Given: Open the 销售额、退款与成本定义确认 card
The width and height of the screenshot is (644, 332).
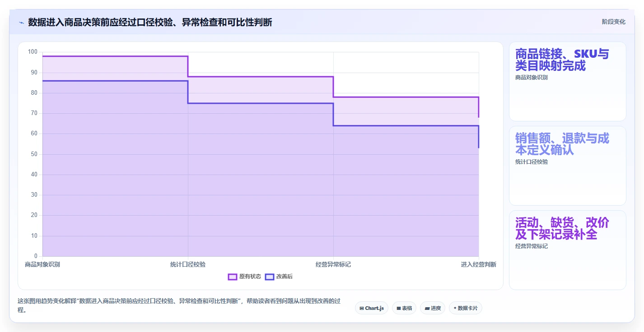Looking at the screenshot, I should click(567, 166).
